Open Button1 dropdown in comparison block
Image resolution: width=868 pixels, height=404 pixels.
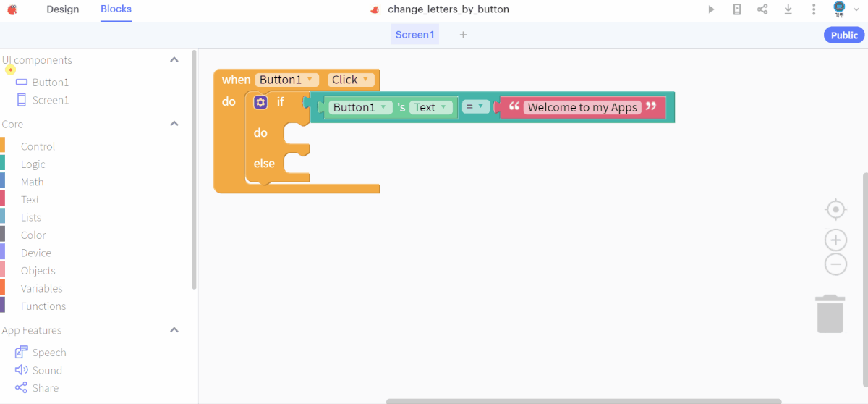361,107
